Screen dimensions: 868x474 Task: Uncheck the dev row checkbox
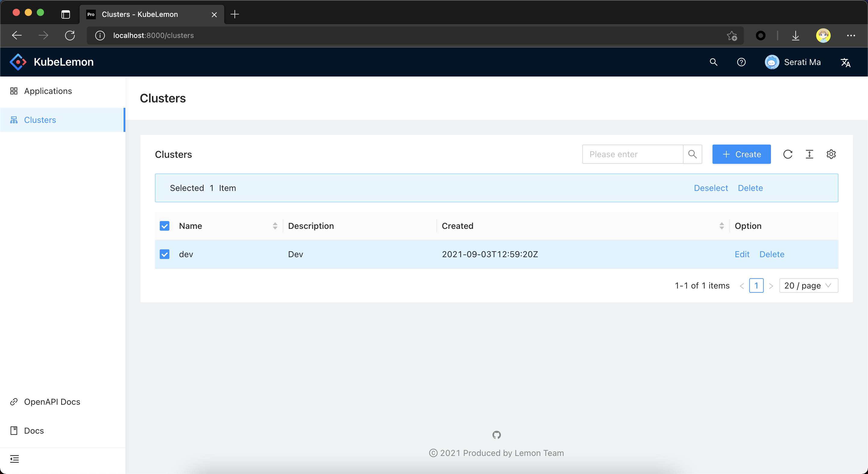tap(165, 254)
